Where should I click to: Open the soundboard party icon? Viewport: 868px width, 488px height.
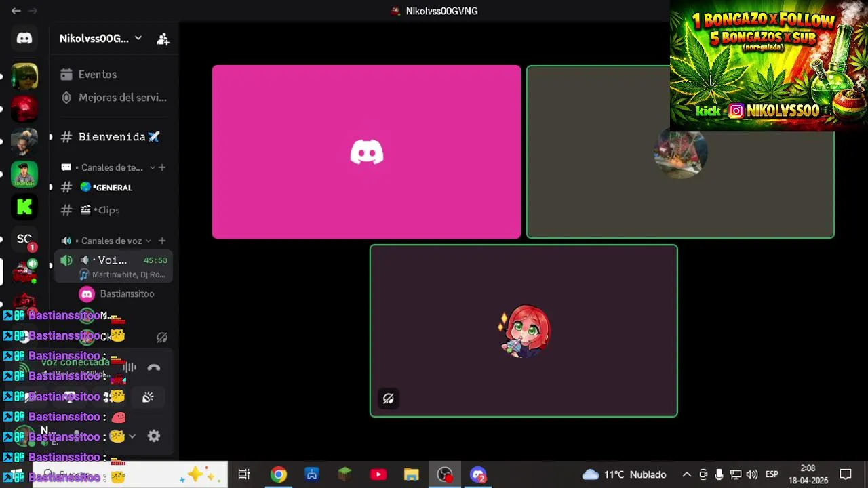pyautogui.click(x=148, y=397)
